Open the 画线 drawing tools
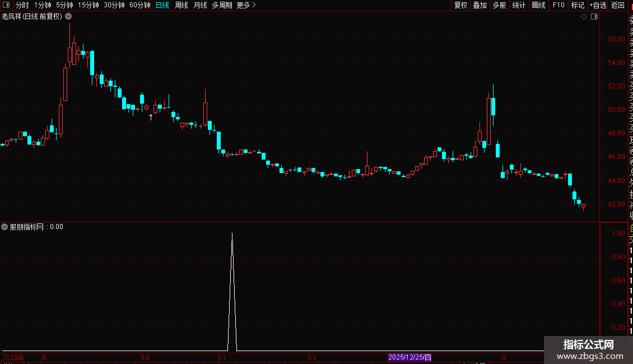This screenshot has width=633, height=364. (x=538, y=5)
